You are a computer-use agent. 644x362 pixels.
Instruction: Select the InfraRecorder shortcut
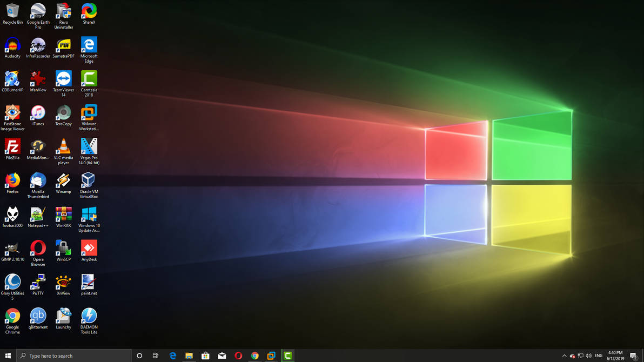pyautogui.click(x=38, y=48)
